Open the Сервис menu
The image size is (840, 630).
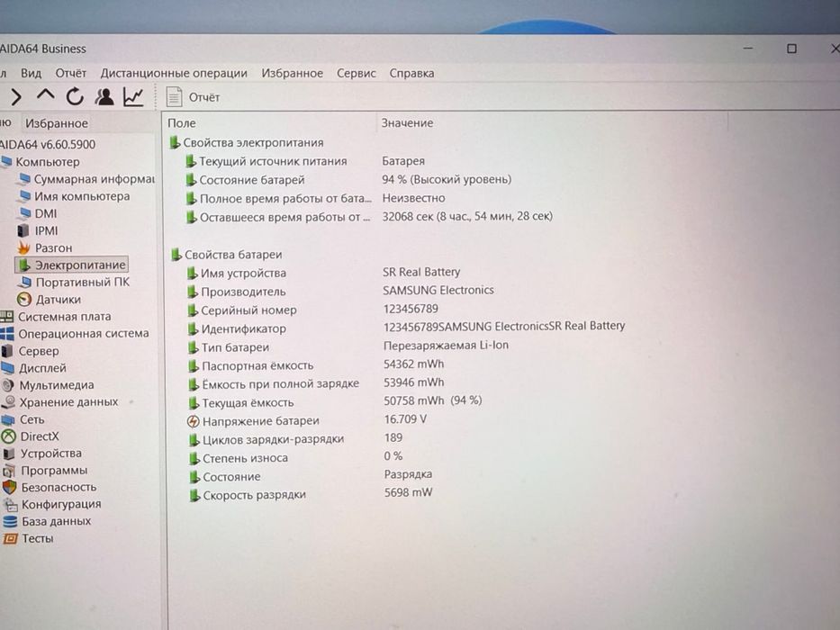pos(357,74)
